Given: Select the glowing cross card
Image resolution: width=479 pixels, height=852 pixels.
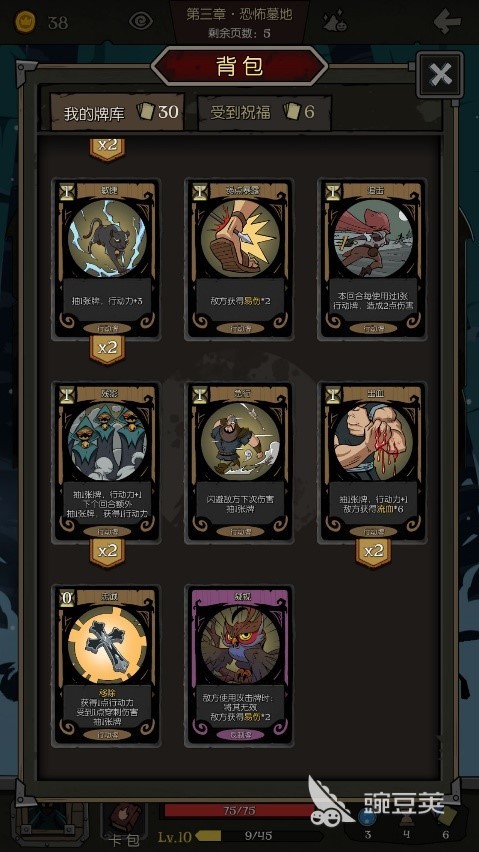Looking at the screenshot, I should (107, 665).
